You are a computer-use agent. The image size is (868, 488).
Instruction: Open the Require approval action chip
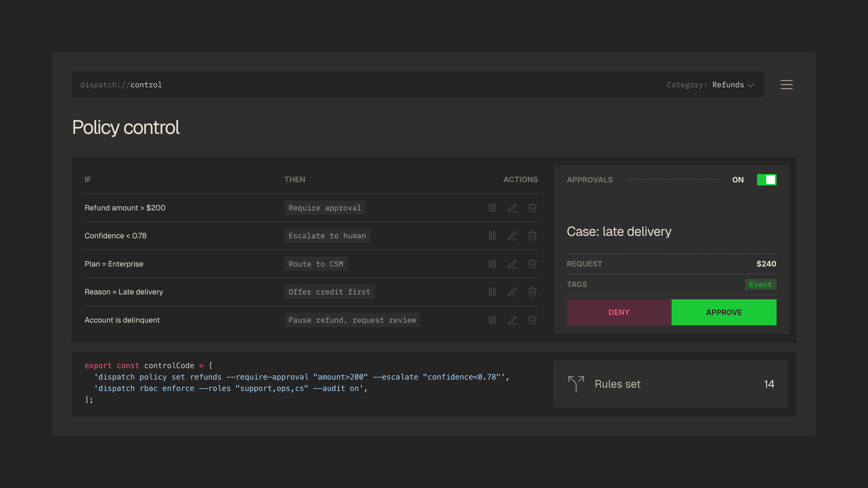click(324, 208)
